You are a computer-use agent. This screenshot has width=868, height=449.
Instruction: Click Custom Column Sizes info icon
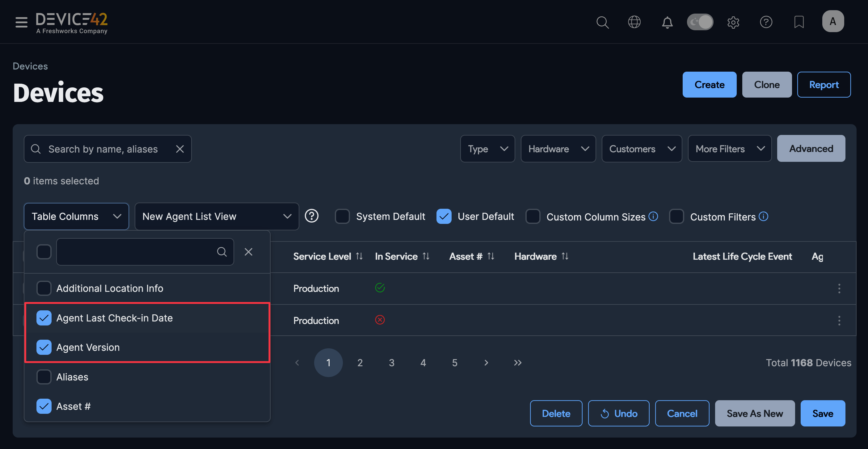[x=653, y=216]
